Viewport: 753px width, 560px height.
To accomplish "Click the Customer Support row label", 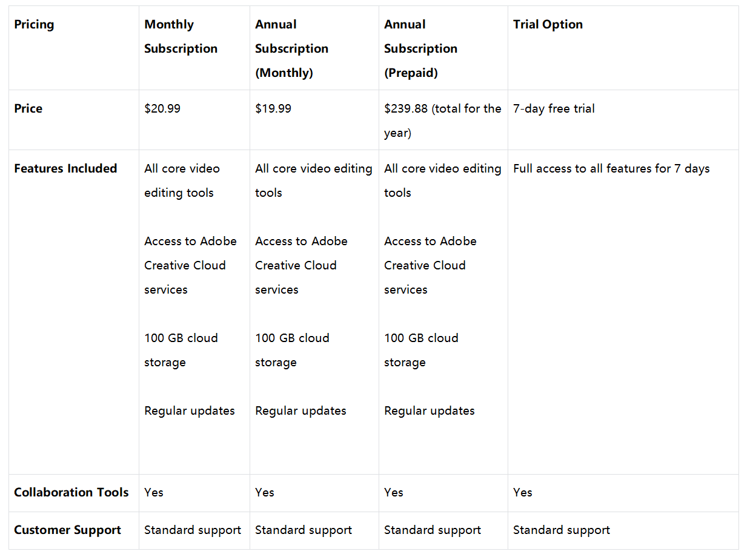I will [x=68, y=530].
